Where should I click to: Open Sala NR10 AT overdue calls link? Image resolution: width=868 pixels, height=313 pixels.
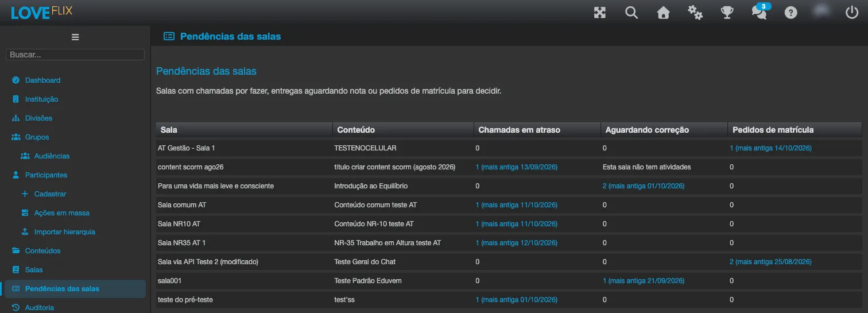517,223
